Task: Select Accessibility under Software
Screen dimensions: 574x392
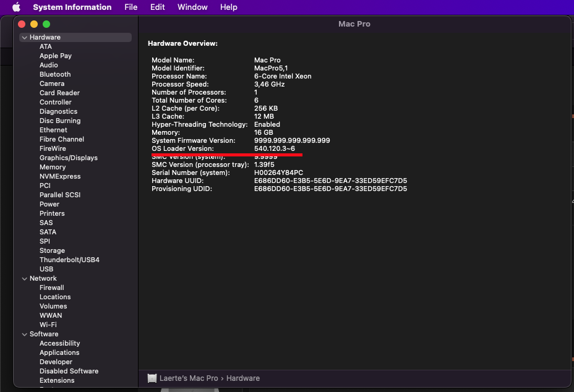Action: click(x=59, y=343)
